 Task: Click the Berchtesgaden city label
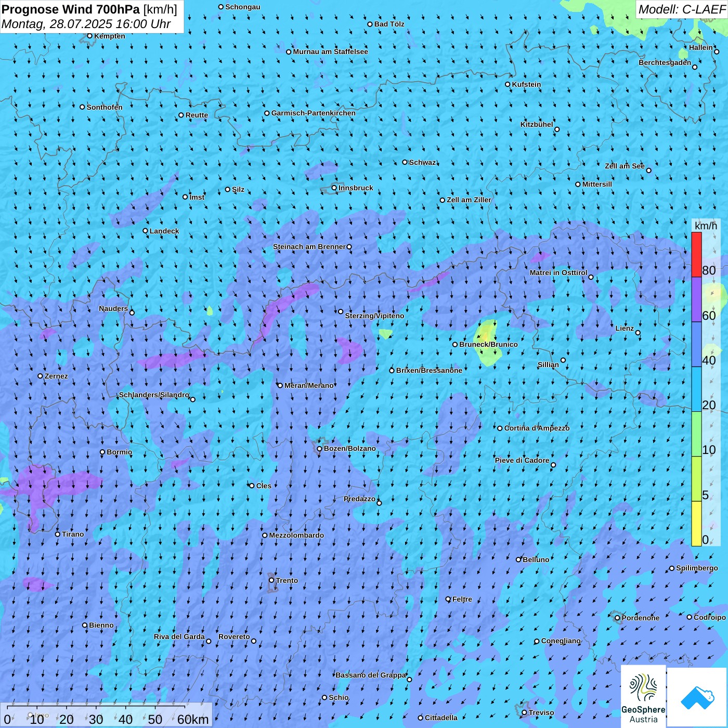coord(665,62)
